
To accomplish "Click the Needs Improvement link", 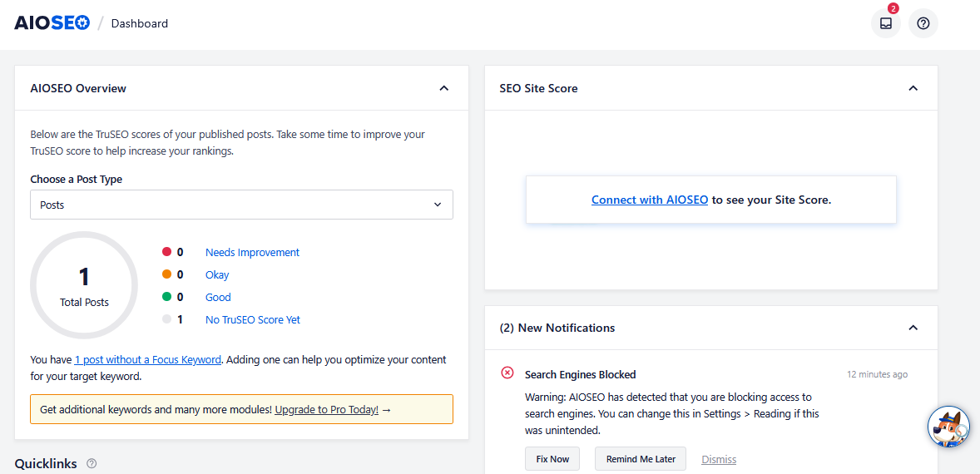I will [252, 252].
